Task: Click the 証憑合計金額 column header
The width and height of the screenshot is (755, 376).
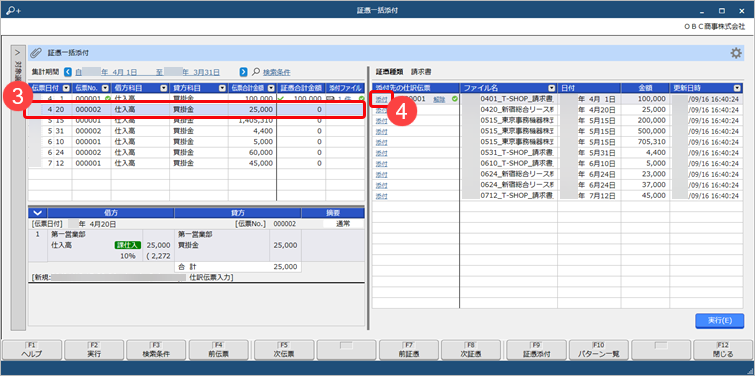Action: coord(301,88)
